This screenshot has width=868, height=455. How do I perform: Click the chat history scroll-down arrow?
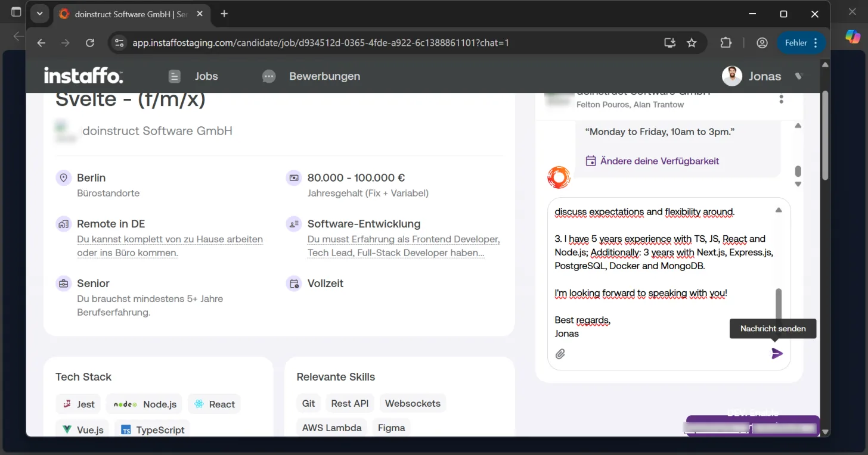(x=798, y=185)
